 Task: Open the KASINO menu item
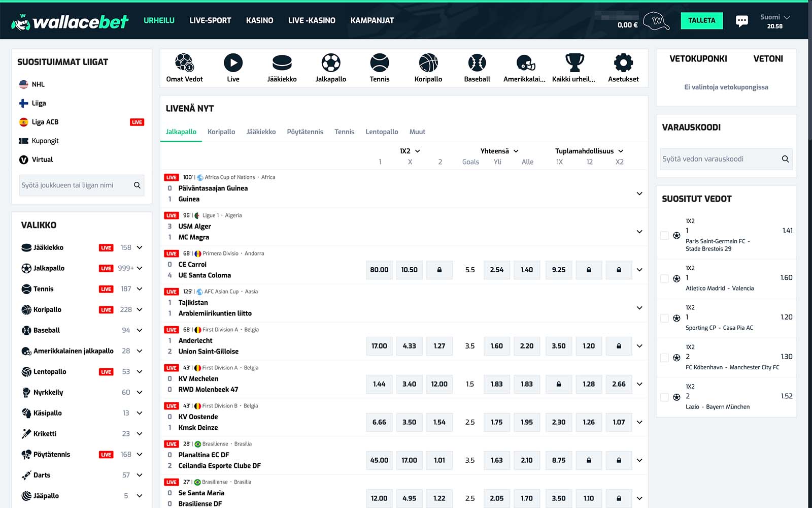click(x=259, y=20)
